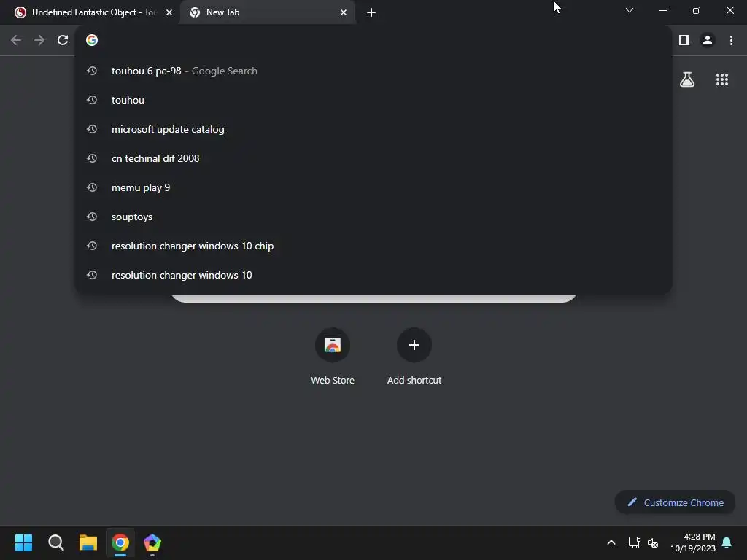Choose the souptoys suggestion
The width and height of the screenshot is (747, 560).
[x=373, y=217]
